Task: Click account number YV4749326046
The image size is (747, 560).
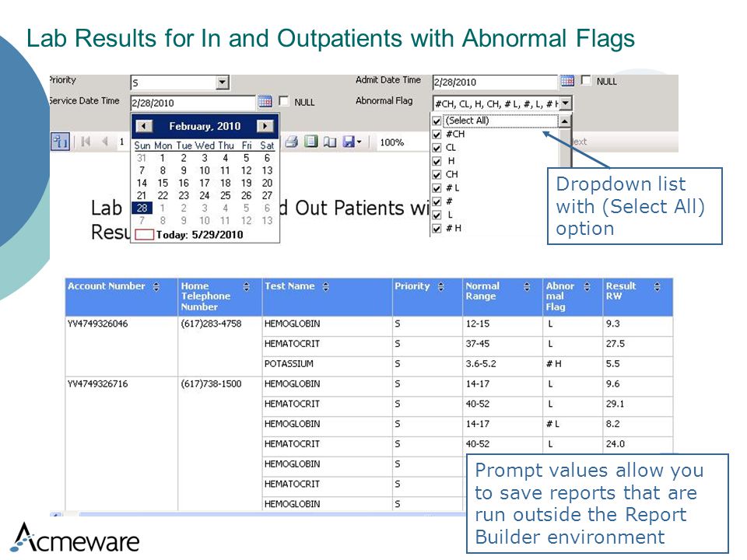Action: pyautogui.click(x=98, y=324)
